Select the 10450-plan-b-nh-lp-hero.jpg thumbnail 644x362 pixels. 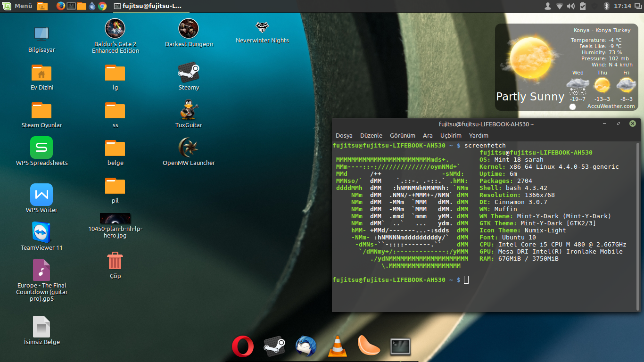coord(116,219)
